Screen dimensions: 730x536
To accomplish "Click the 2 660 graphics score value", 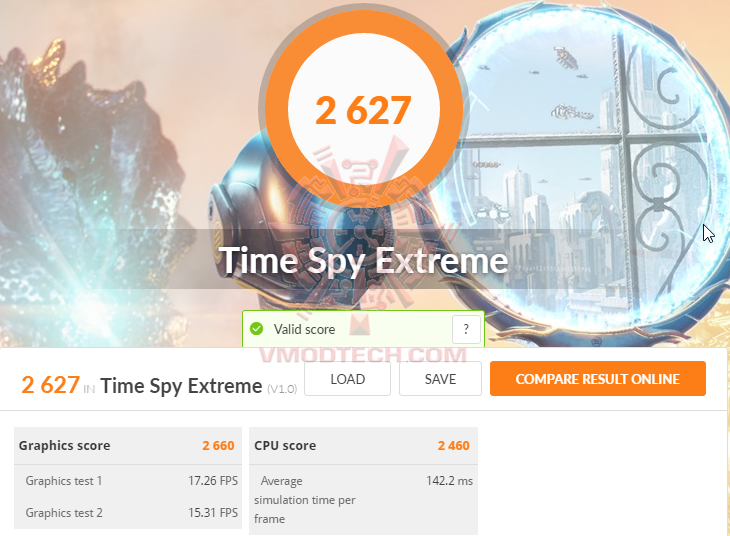I will click(x=218, y=446).
